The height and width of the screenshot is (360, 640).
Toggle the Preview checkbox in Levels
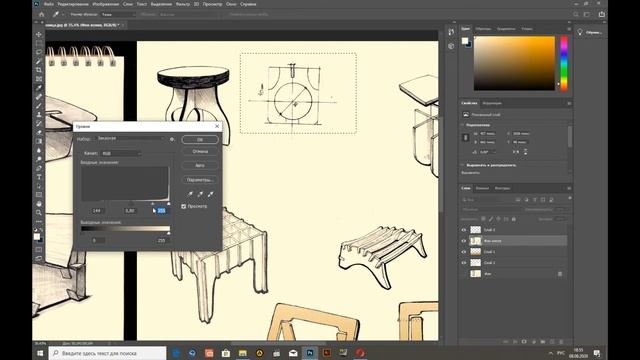184,207
